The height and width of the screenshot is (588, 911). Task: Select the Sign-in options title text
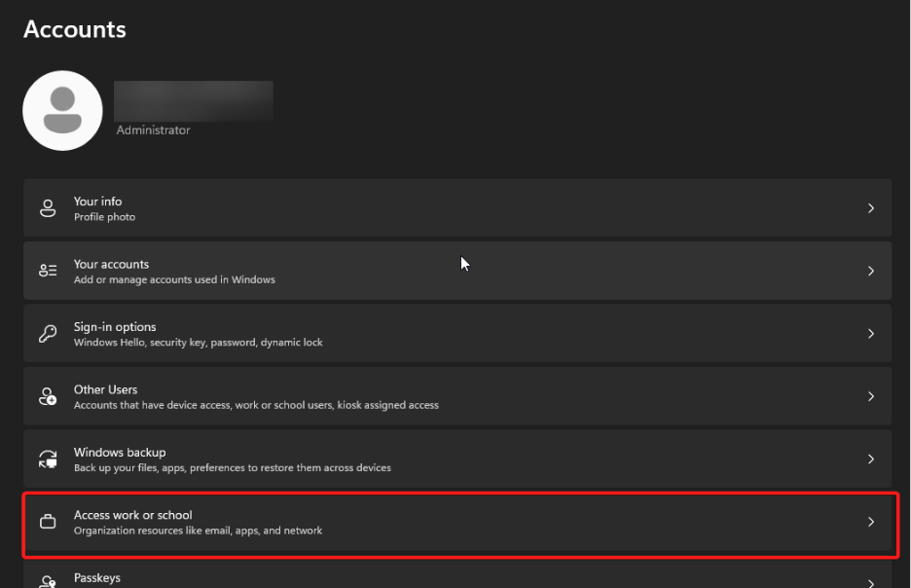tap(115, 327)
